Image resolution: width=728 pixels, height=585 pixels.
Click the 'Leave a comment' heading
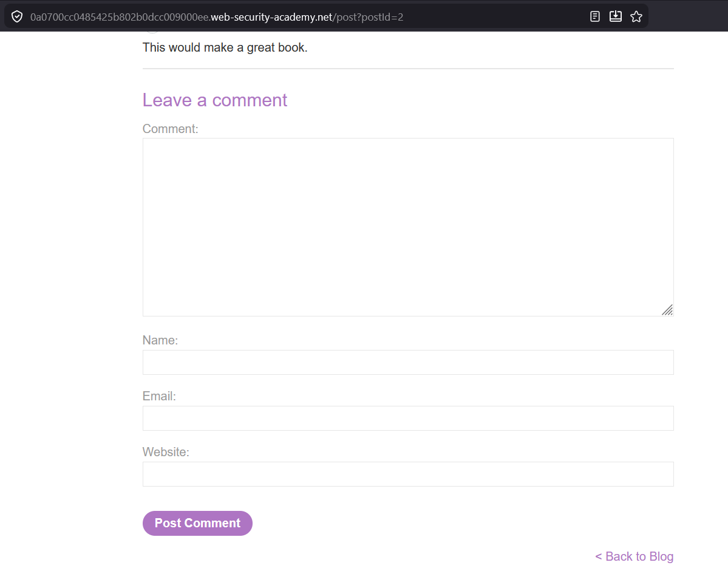[214, 100]
